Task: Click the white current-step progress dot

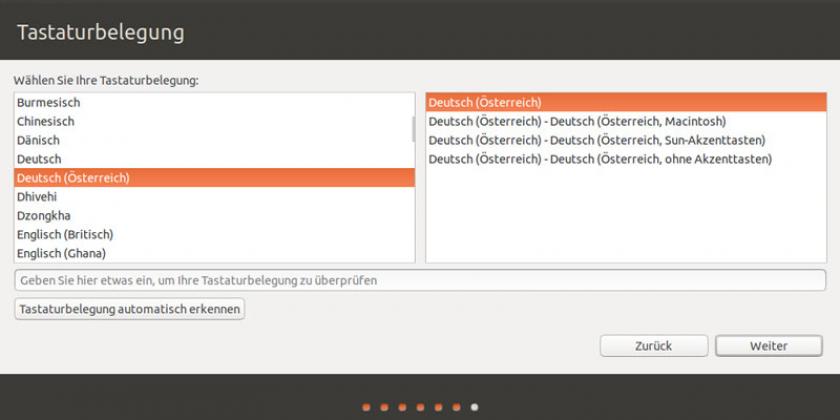Action: pyautogui.click(x=474, y=407)
